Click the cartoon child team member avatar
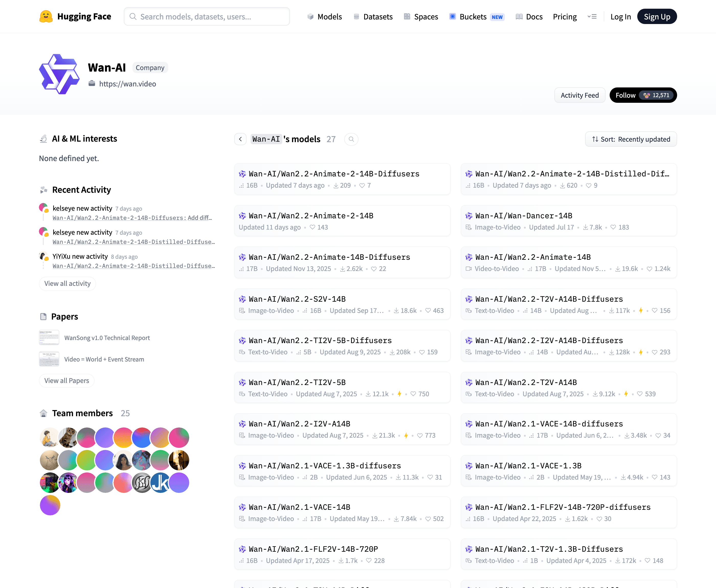Viewport: 716px width, 588px height. tap(50, 437)
